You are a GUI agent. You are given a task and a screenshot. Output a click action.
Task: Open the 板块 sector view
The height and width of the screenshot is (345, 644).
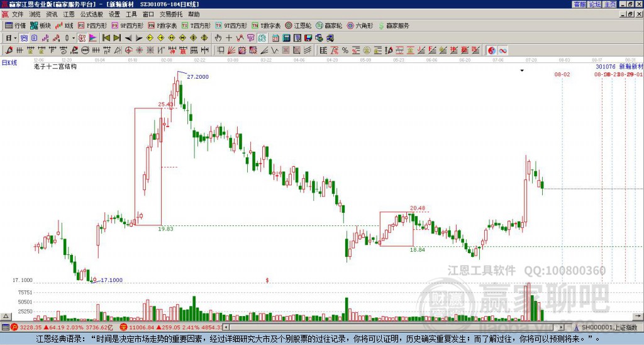(40, 25)
